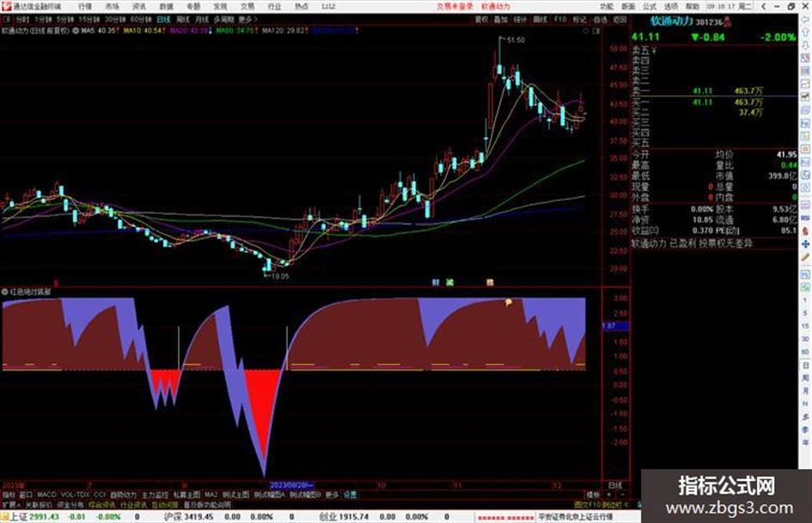Open the 多周期 view option

pyautogui.click(x=223, y=19)
